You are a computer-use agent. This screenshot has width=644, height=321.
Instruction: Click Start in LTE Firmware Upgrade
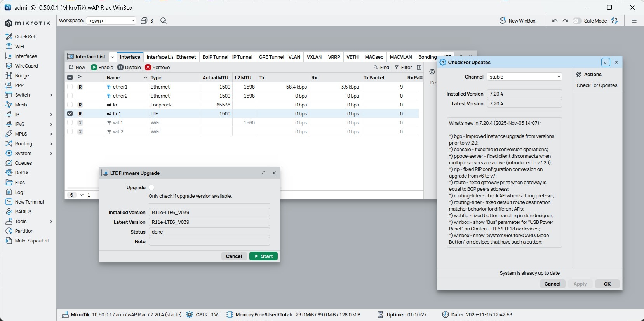pos(263,256)
